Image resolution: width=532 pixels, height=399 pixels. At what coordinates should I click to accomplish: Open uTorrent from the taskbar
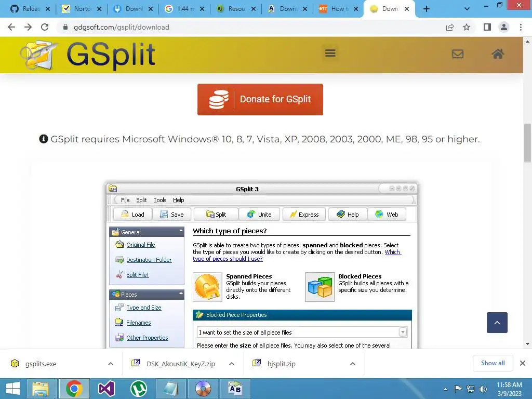[x=139, y=389]
